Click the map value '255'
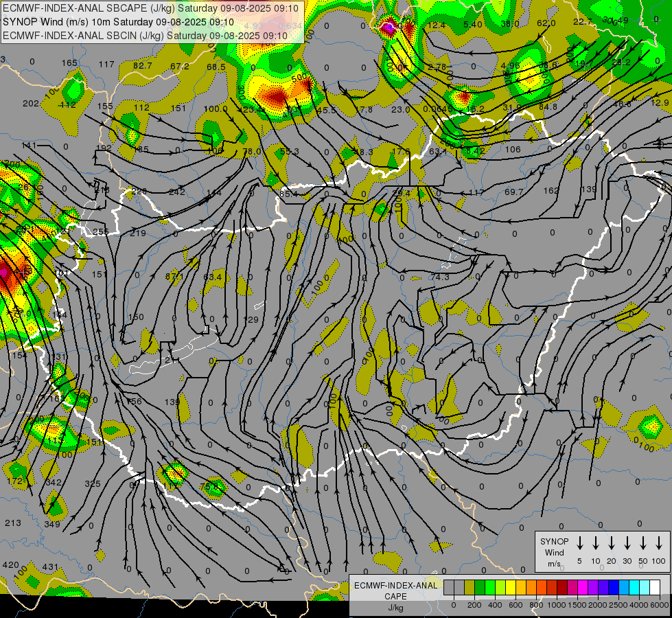The width and height of the screenshot is (672, 618). pyautogui.click(x=101, y=232)
